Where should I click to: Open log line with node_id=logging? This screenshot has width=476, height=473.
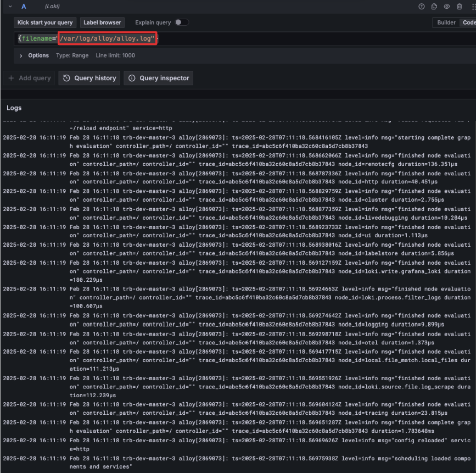click(x=237, y=320)
